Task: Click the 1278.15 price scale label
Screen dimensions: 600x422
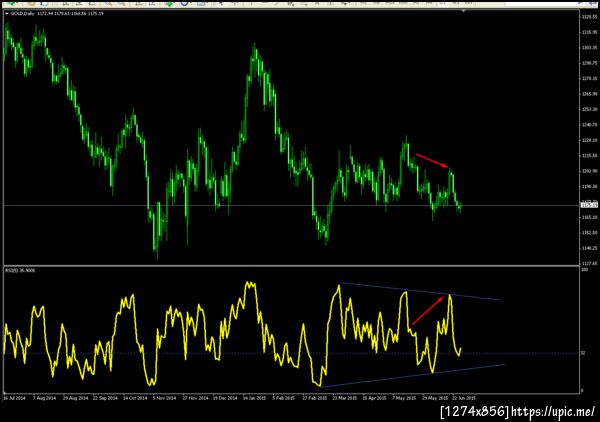Action: (x=589, y=78)
